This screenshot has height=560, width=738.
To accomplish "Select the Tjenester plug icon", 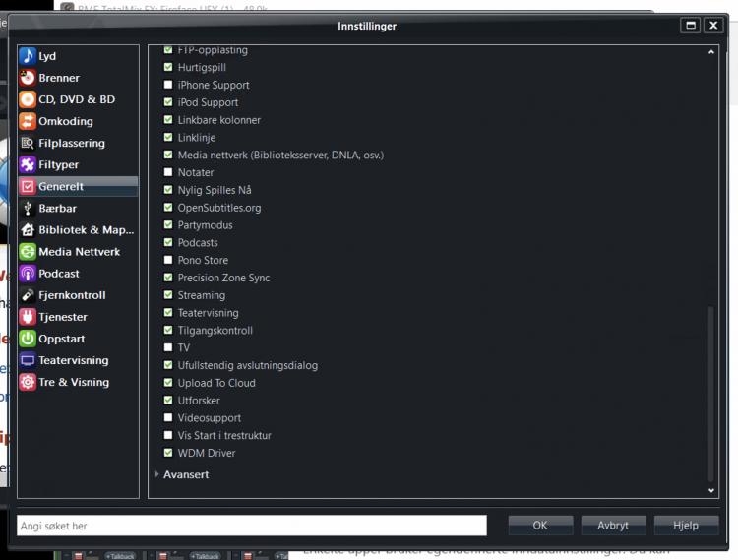I will tap(28, 317).
